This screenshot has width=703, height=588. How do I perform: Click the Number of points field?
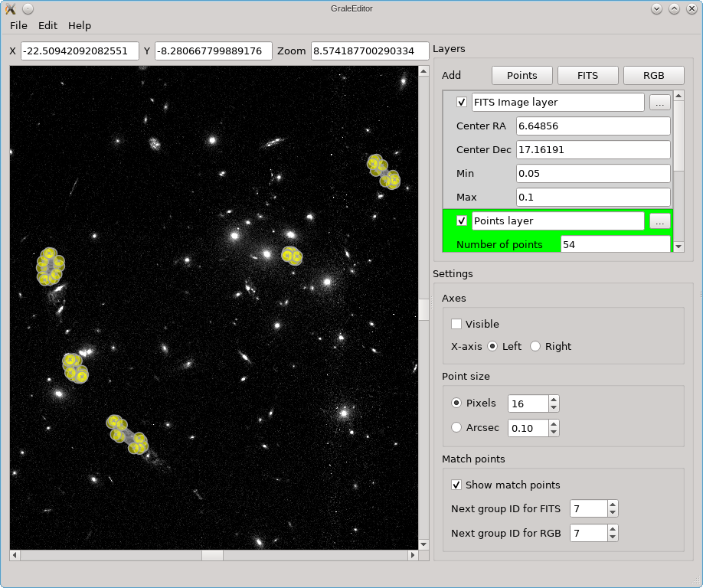616,244
